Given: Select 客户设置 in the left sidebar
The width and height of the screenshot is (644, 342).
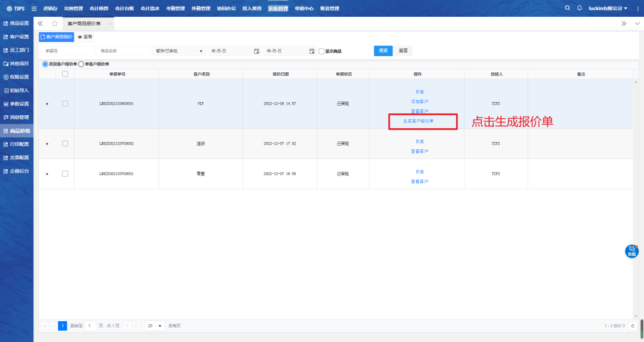Looking at the screenshot, I should coord(16,36).
